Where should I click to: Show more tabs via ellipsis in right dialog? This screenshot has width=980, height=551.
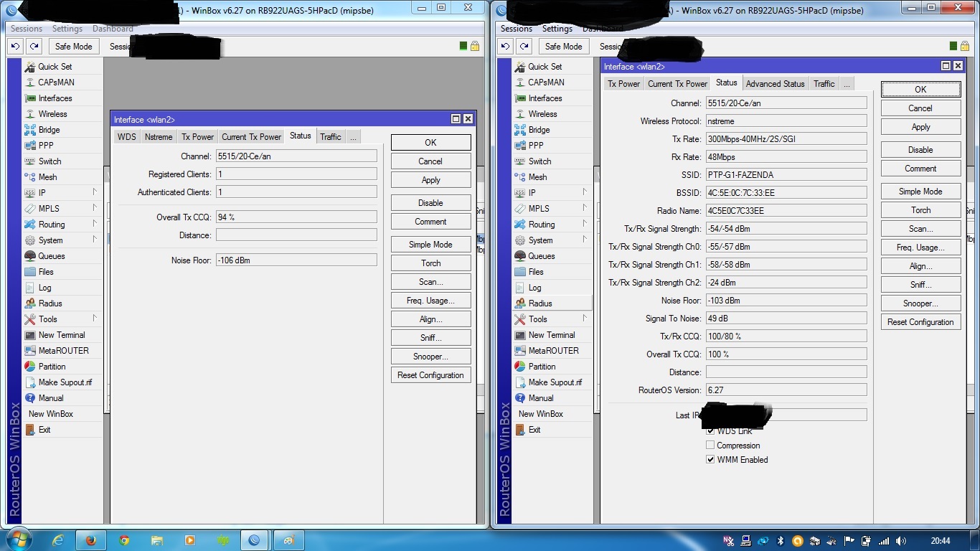tap(847, 84)
